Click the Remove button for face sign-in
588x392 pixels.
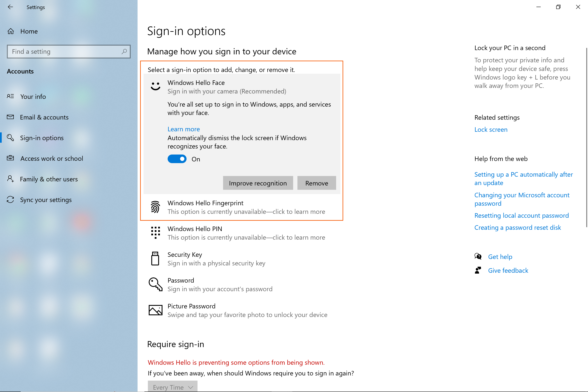pos(317,183)
